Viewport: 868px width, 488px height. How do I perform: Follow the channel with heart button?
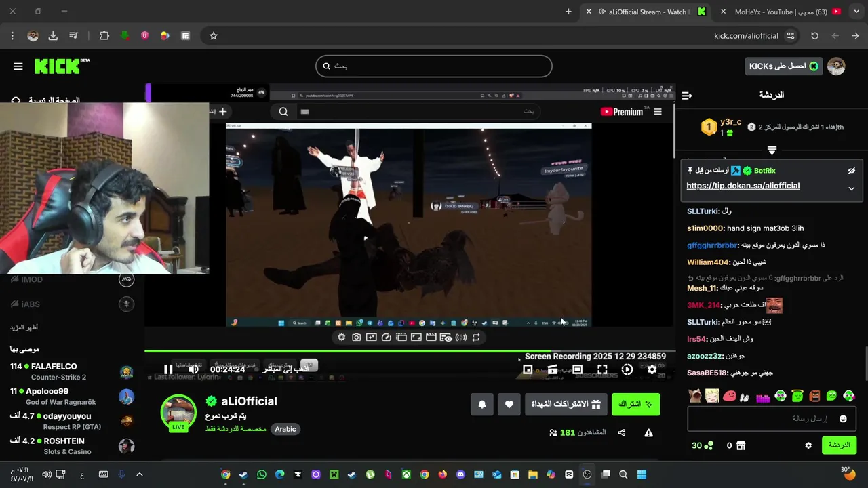pos(509,404)
